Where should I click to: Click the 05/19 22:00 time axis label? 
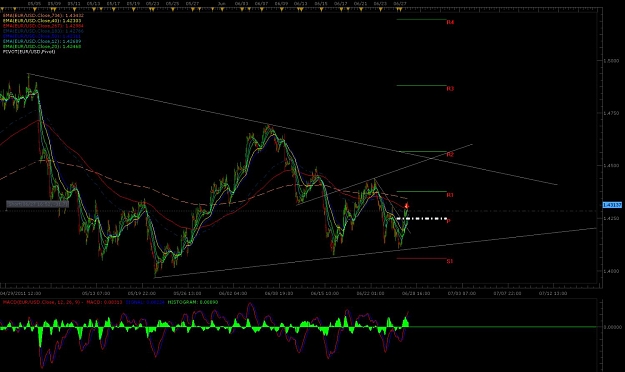click(x=142, y=293)
